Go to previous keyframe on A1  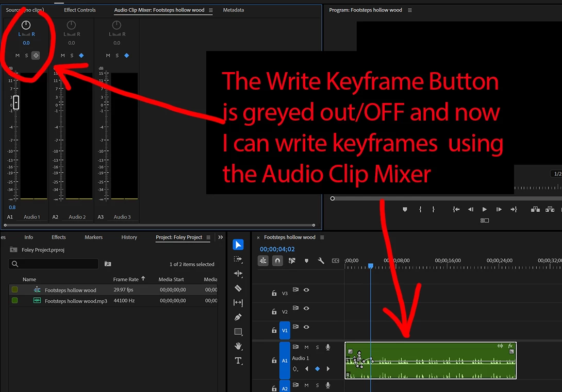click(x=307, y=369)
